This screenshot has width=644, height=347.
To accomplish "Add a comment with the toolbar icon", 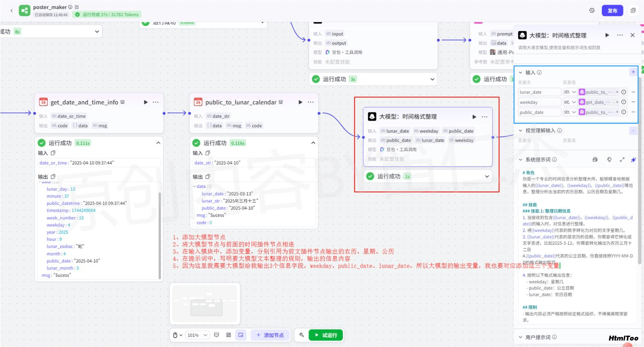I will tap(216, 335).
